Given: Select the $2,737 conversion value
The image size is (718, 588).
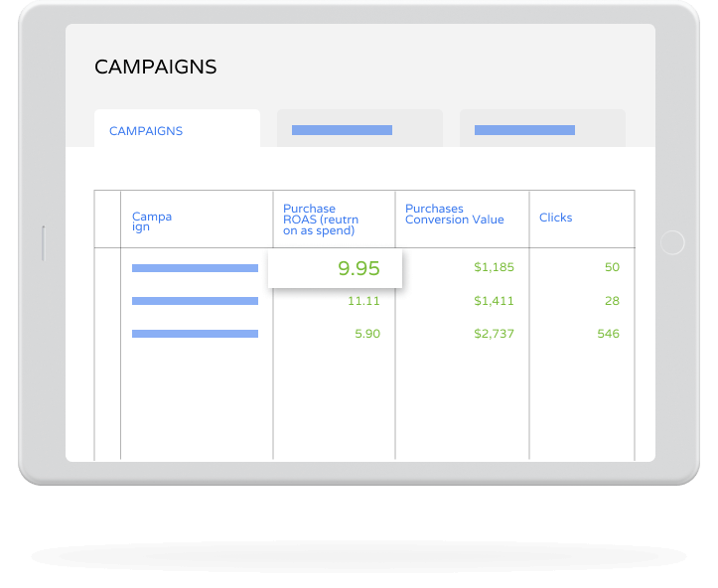Looking at the screenshot, I should point(494,334).
